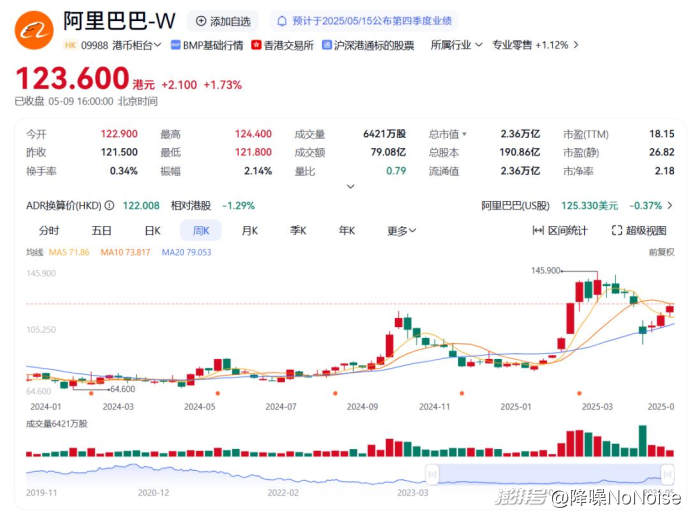Click the 市净率 2.18 value
Viewport: 690px width, 518px height.
click(664, 171)
